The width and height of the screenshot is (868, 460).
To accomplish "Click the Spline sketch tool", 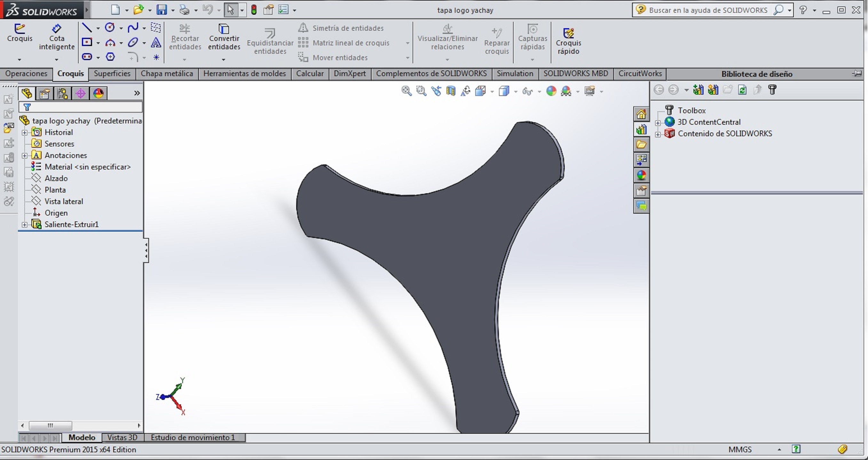I will pos(133,28).
